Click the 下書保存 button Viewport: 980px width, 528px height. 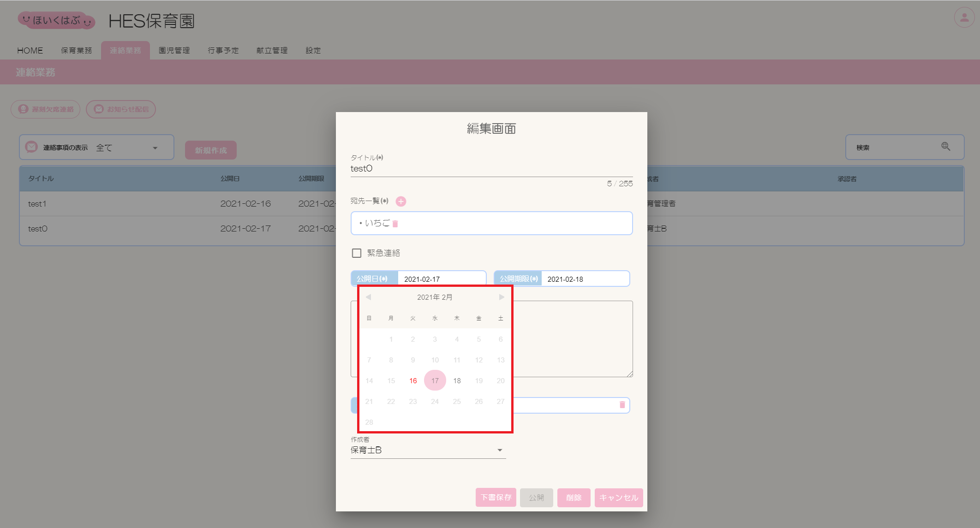pyautogui.click(x=496, y=498)
